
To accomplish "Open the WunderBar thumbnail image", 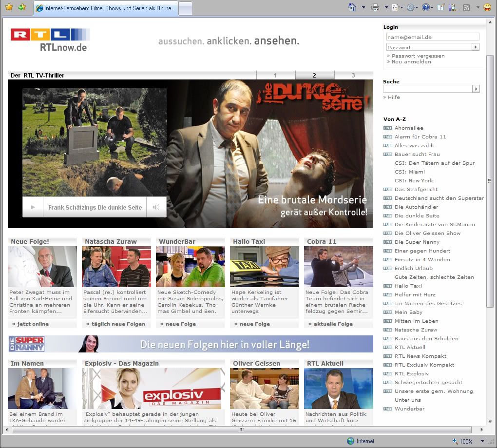I will (191, 267).
